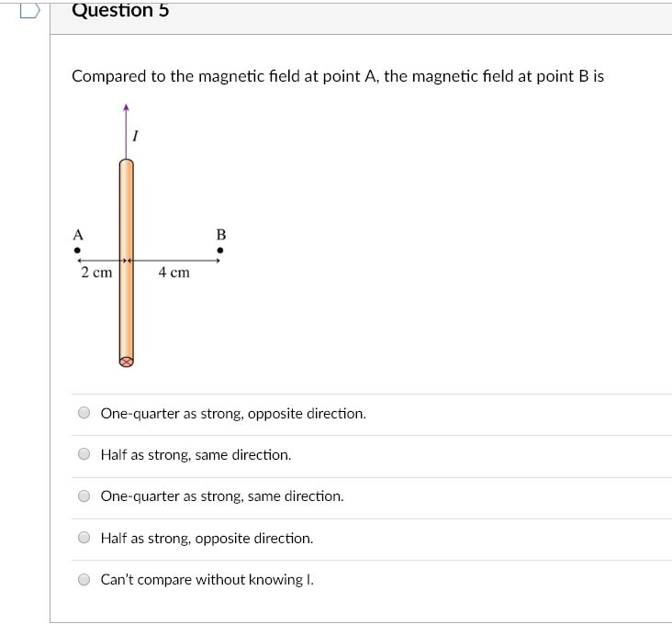Click the current arrow labeled I
This screenshot has width=672, height=635.
126,130
